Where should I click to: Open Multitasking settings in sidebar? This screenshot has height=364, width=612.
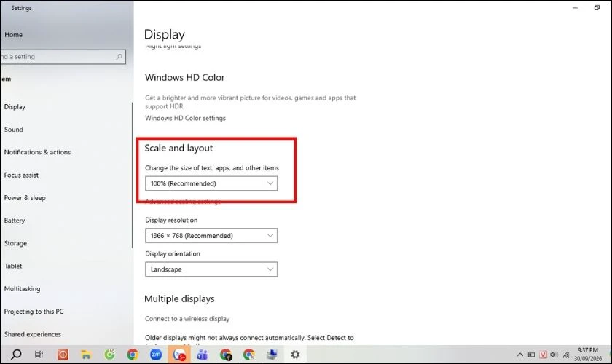(x=23, y=289)
